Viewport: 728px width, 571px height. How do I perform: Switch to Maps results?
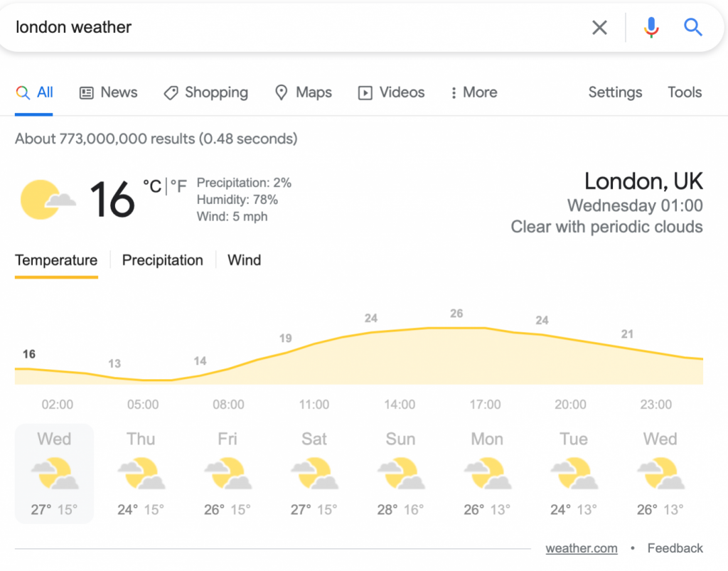click(x=303, y=92)
